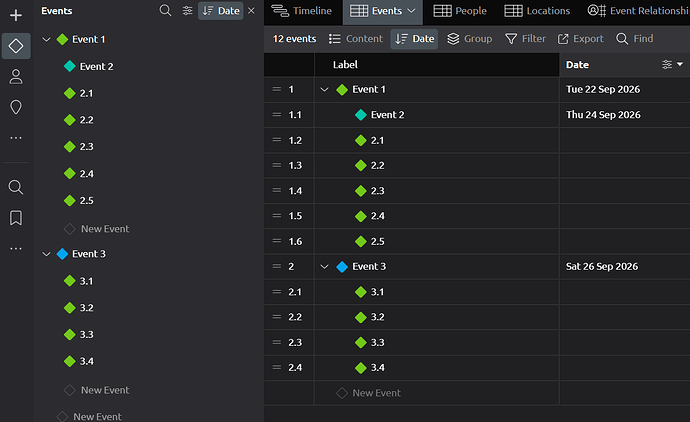Image resolution: width=690 pixels, height=422 pixels.
Task: Click the Export button
Action: pos(580,39)
